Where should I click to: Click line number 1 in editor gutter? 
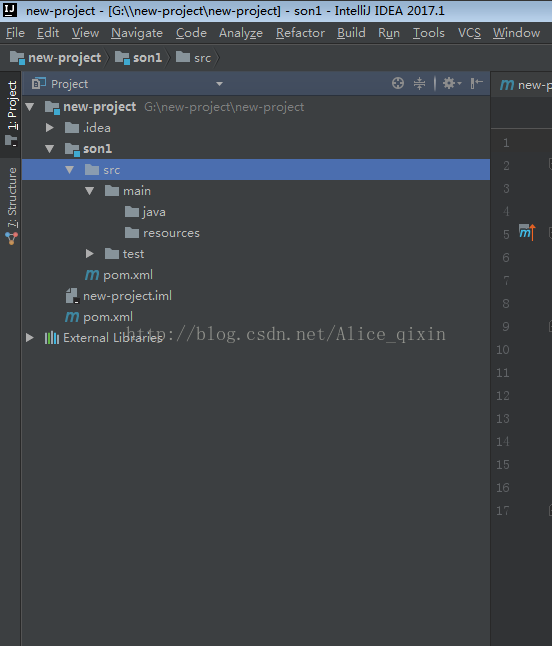point(506,143)
